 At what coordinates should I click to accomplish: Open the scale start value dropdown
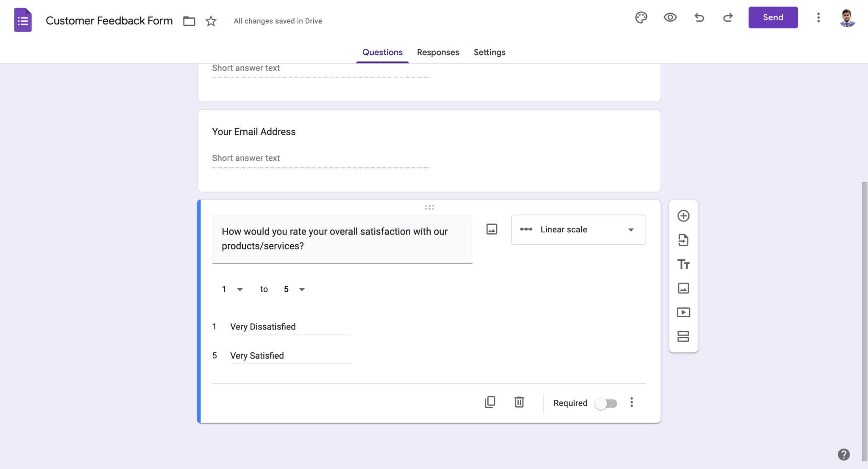[232, 289]
